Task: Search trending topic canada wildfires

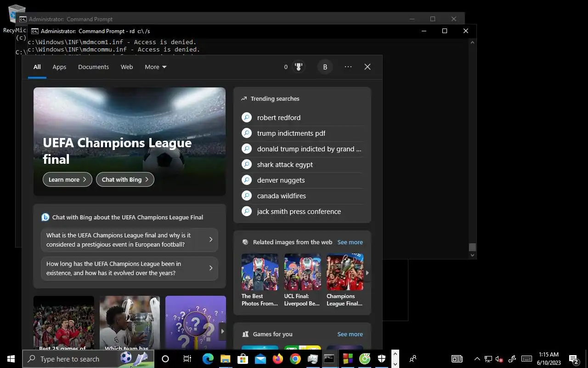Action: point(302,195)
